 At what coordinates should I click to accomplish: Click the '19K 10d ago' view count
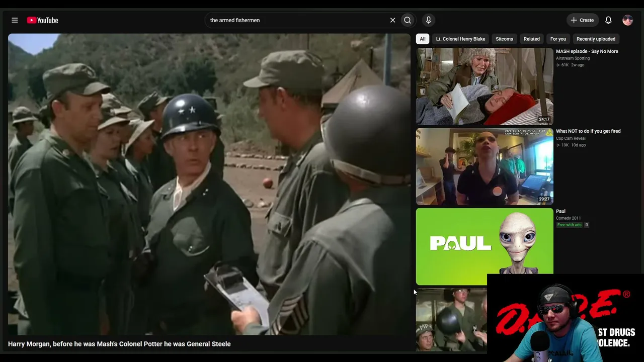click(x=571, y=145)
